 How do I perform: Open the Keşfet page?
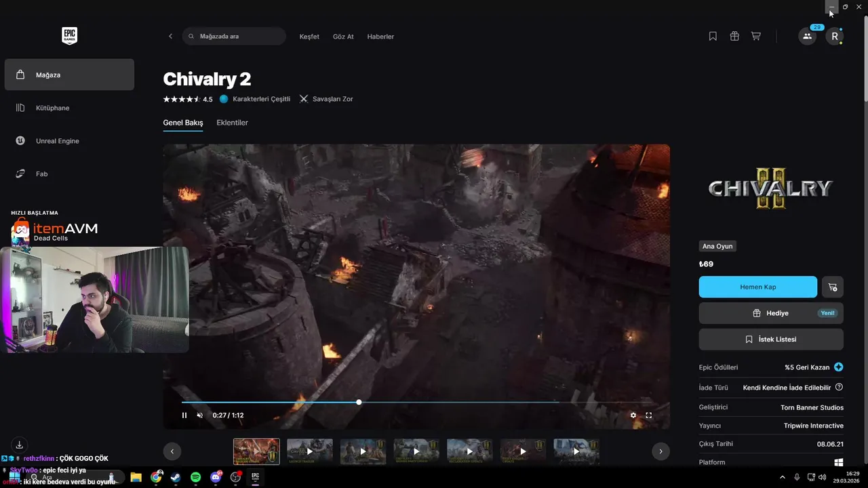coord(309,37)
